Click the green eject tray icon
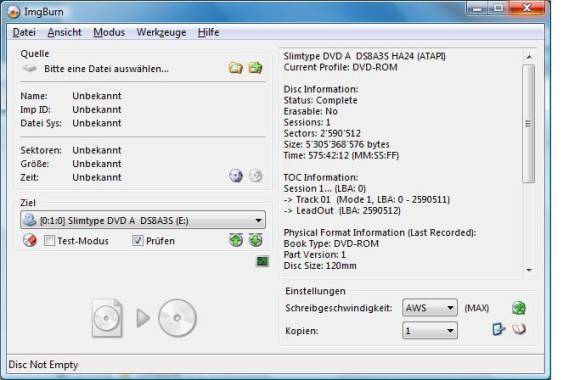This screenshot has height=380, width=580. click(236, 240)
